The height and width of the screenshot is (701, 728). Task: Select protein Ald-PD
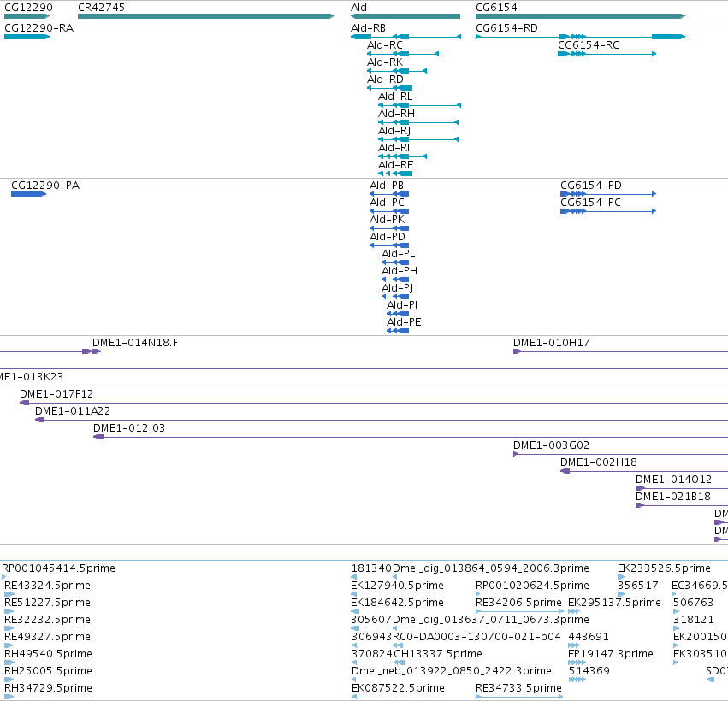(x=388, y=237)
